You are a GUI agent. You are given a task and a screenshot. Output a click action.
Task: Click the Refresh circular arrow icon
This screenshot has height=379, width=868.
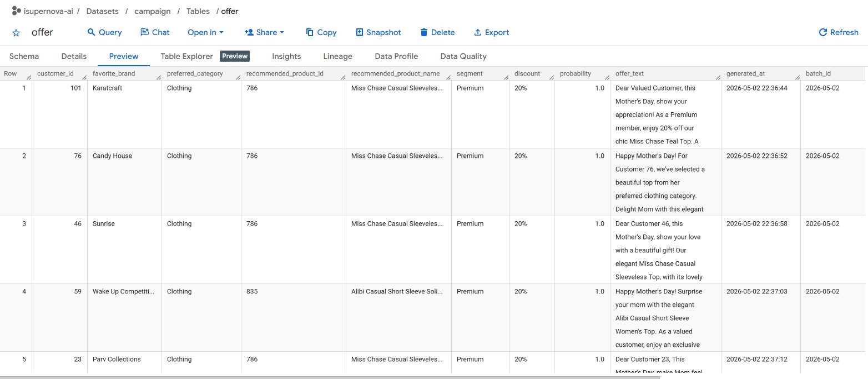823,32
